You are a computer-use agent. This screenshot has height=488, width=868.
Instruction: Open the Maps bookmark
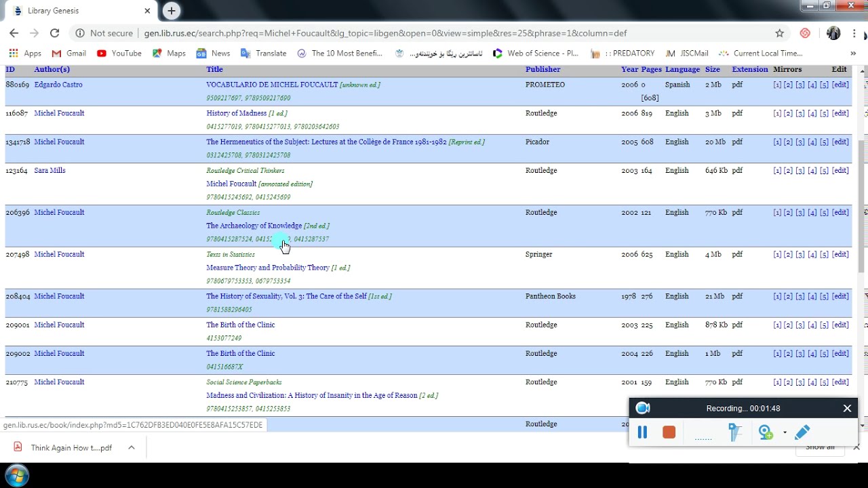click(169, 53)
